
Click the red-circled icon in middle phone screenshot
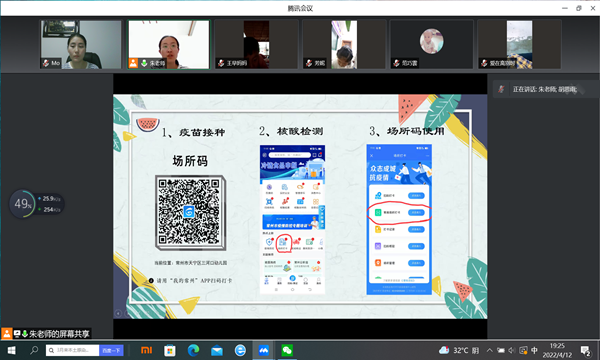tap(283, 244)
